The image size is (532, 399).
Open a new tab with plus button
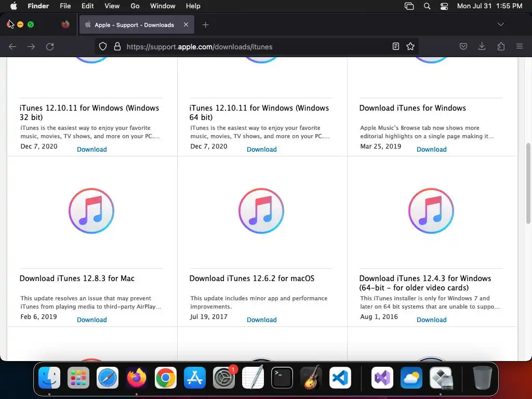coord(205,25)
